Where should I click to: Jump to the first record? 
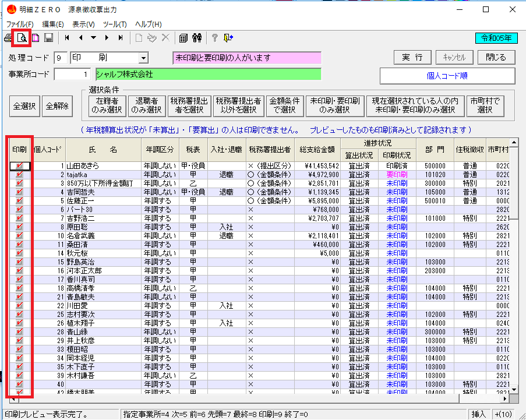point(67,38)
